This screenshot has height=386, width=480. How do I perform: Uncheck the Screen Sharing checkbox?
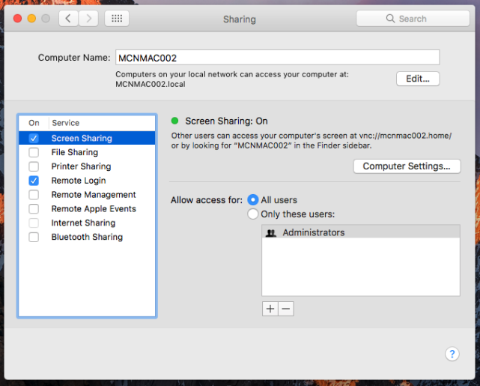(x=34, y=138)
